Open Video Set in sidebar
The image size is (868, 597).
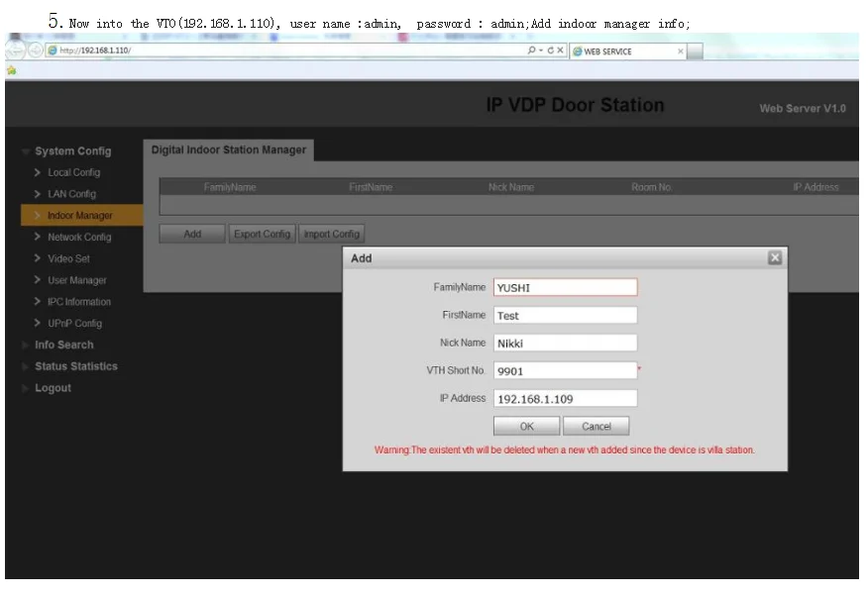(x=68, y=259)
